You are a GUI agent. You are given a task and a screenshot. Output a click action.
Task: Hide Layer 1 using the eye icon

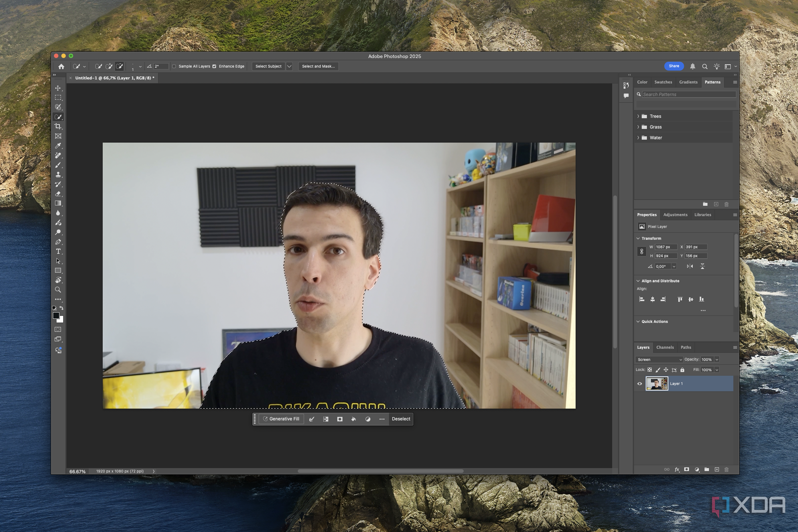[640, 383]
